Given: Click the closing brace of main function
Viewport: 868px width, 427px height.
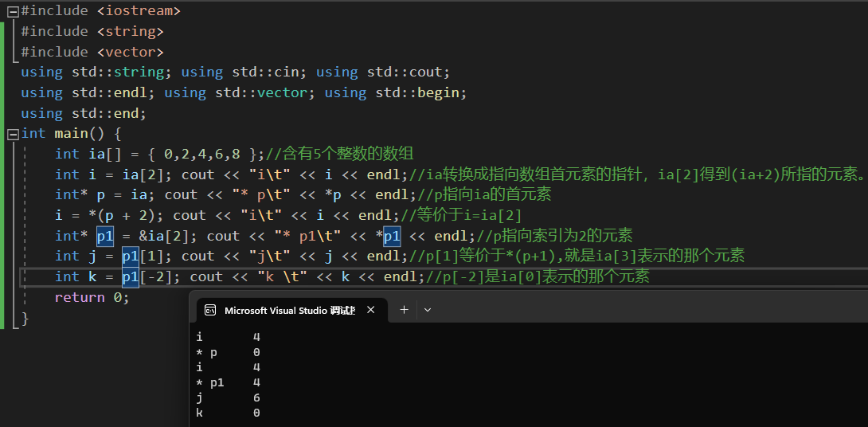Looking at the screenshot, I should [x=25, y=318].
